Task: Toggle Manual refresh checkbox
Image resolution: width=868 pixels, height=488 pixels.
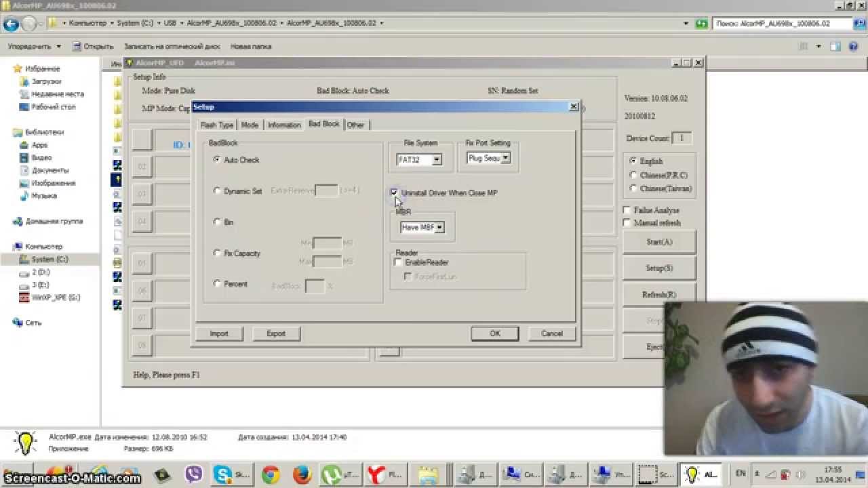Action: (627, 222)
